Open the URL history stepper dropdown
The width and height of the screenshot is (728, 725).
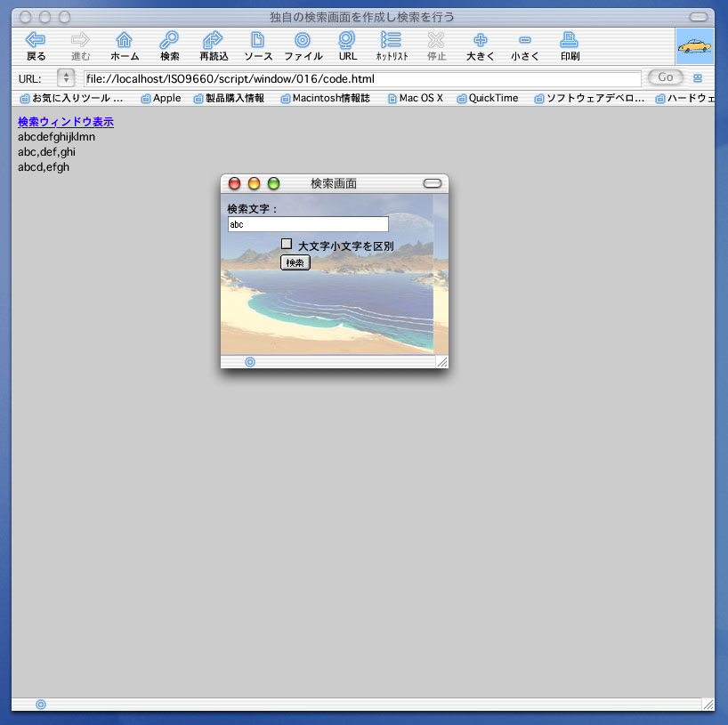[66, 77]
